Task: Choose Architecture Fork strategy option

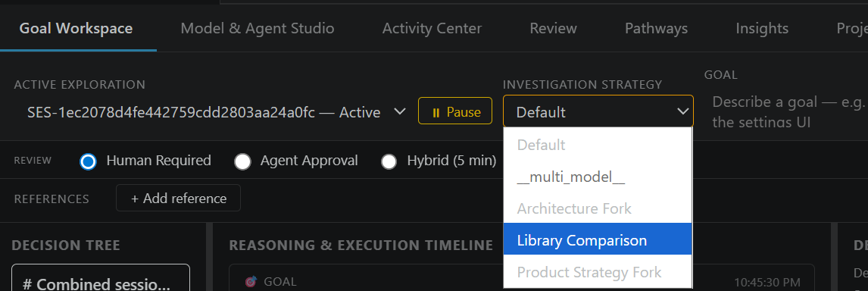Action: click(598, 208)
